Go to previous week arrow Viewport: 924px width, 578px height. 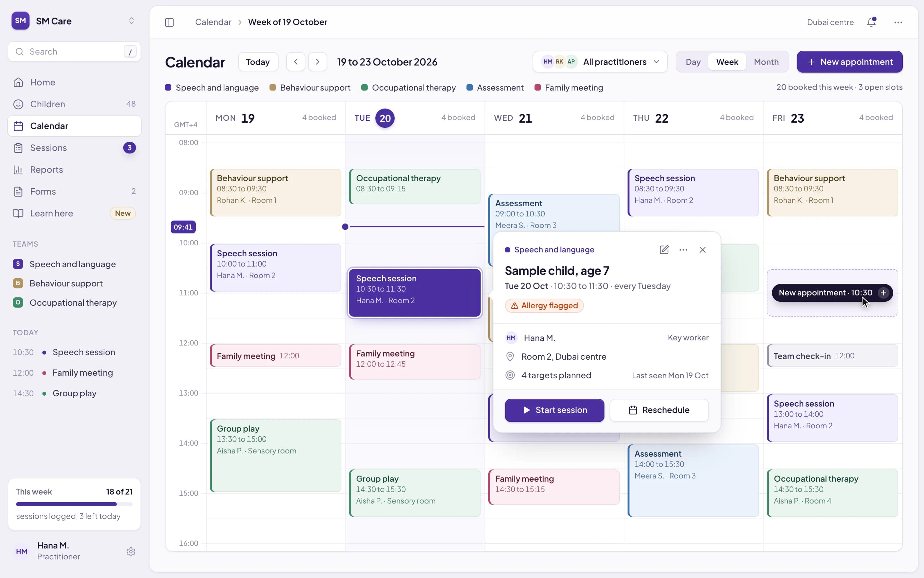[x=295, y=62]
